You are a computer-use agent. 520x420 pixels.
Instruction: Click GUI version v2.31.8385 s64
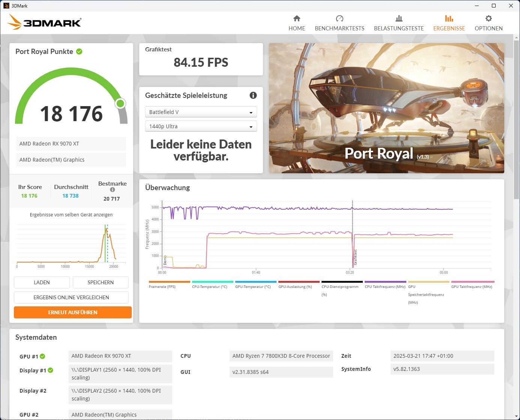click(x=281, y=372)
